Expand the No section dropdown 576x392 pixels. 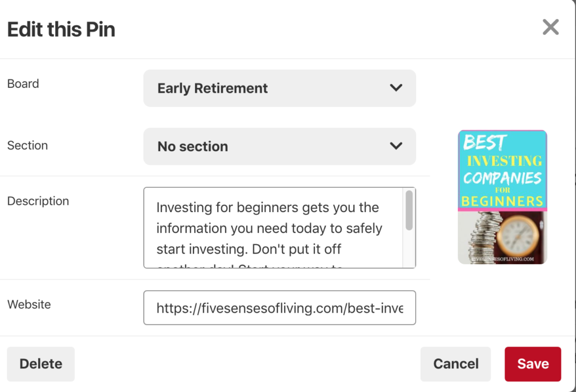tap(279, 146)
